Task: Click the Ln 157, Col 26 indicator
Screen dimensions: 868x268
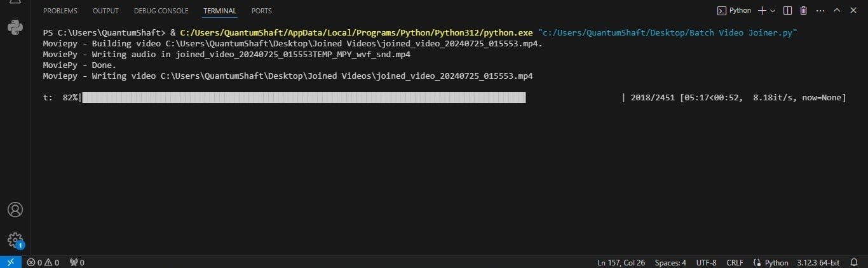Action: click(621, 262)
